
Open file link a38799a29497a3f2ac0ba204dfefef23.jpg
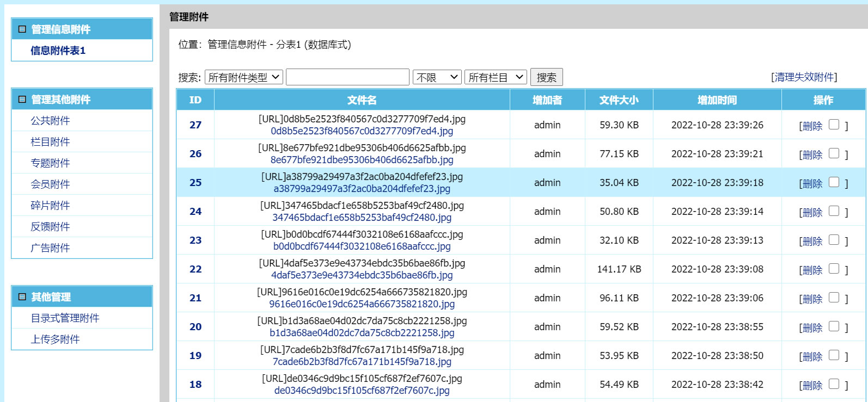362,189
